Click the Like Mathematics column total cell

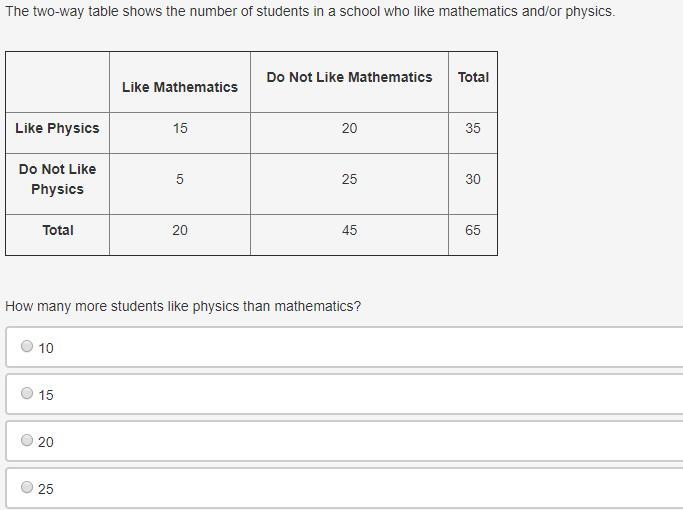(x=180, y=230)
